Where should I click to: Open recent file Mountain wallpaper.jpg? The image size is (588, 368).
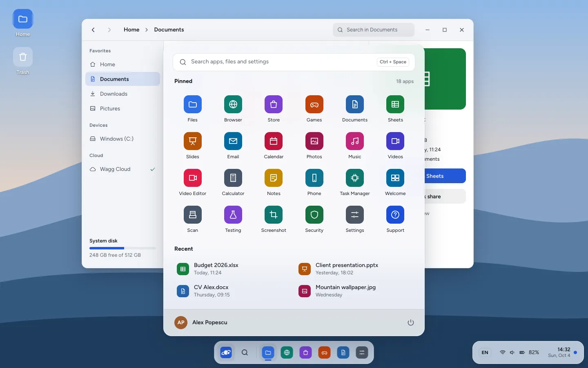tap(355, 291)
